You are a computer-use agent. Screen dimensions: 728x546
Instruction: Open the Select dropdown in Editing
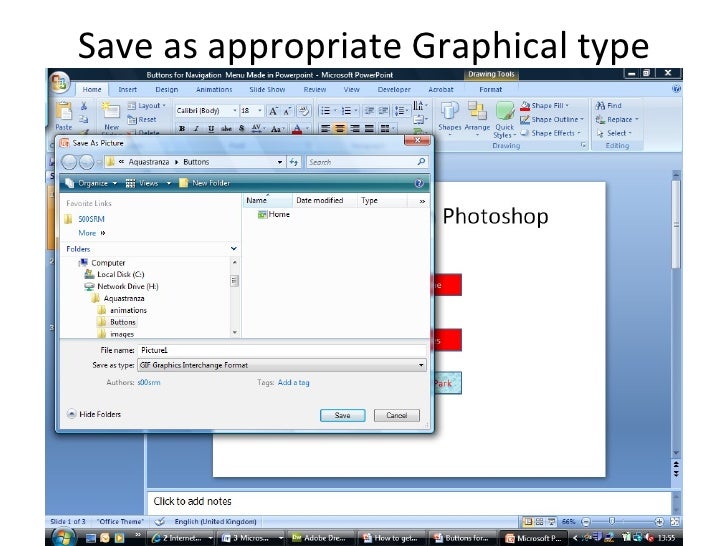click(614, 133)
